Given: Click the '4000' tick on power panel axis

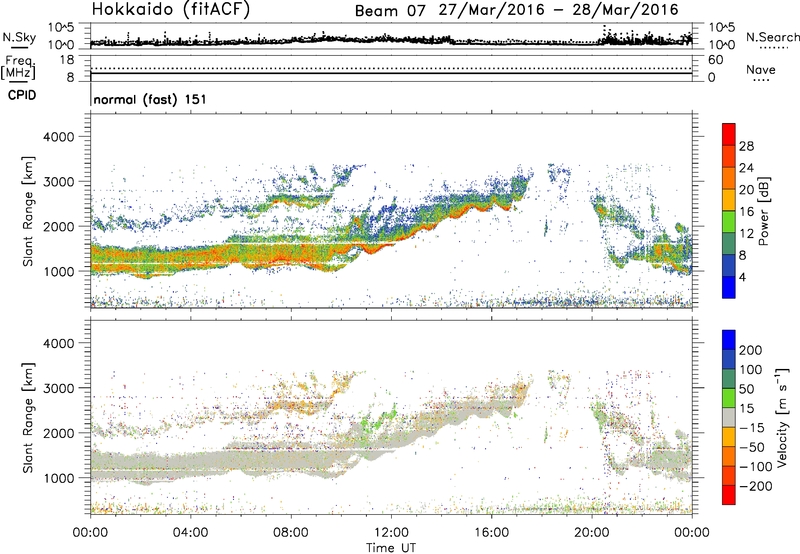Looking at the screenshot, I should pos(59,137).
